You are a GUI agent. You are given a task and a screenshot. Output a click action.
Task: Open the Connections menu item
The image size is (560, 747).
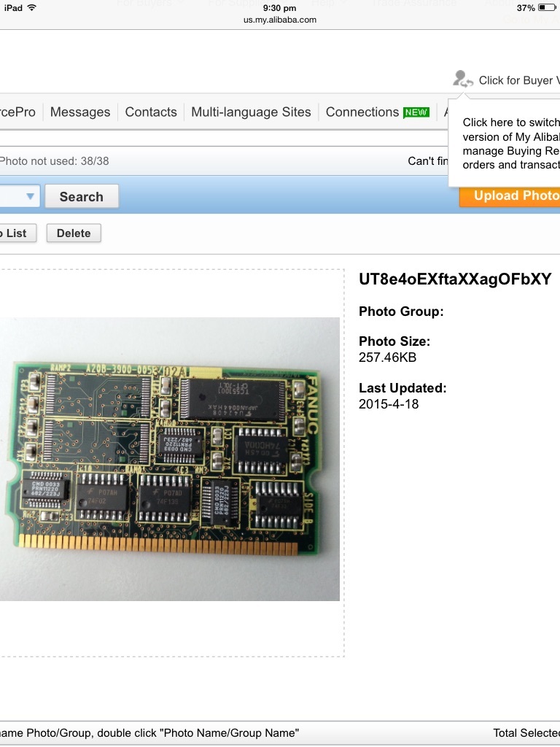click(x=362, y=112)
